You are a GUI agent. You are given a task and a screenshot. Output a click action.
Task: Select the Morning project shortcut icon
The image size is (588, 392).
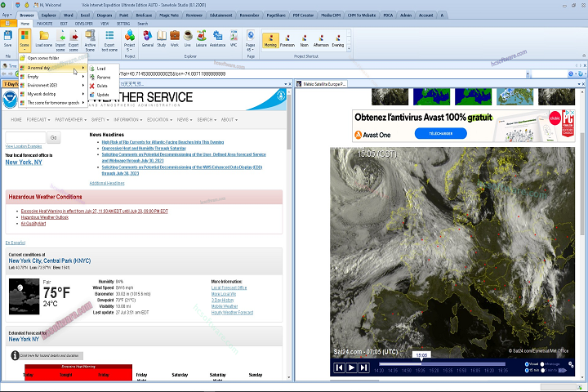[x=270, y=38]
